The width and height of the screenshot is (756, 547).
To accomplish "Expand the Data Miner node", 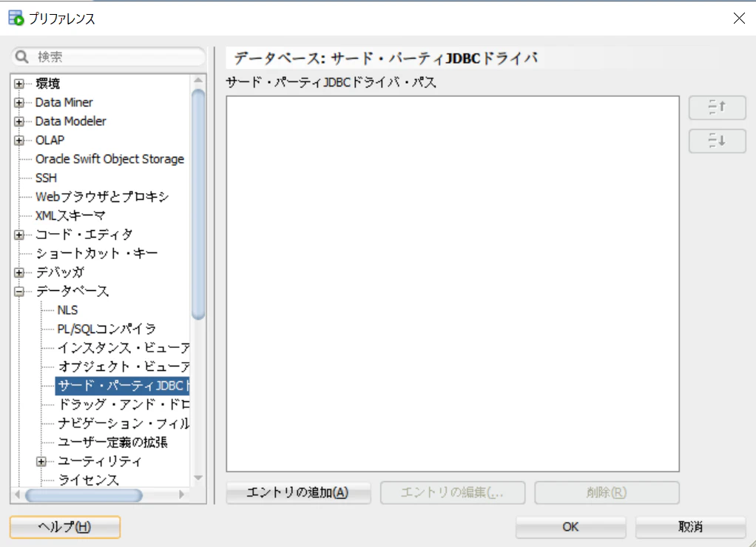I will pyautogui.click(x=18, y=102).
